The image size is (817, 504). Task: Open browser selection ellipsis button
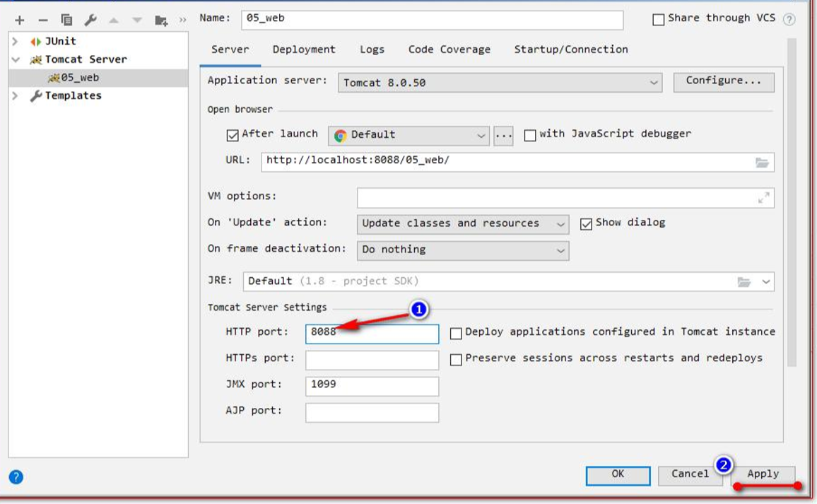[x=503, y=136]
